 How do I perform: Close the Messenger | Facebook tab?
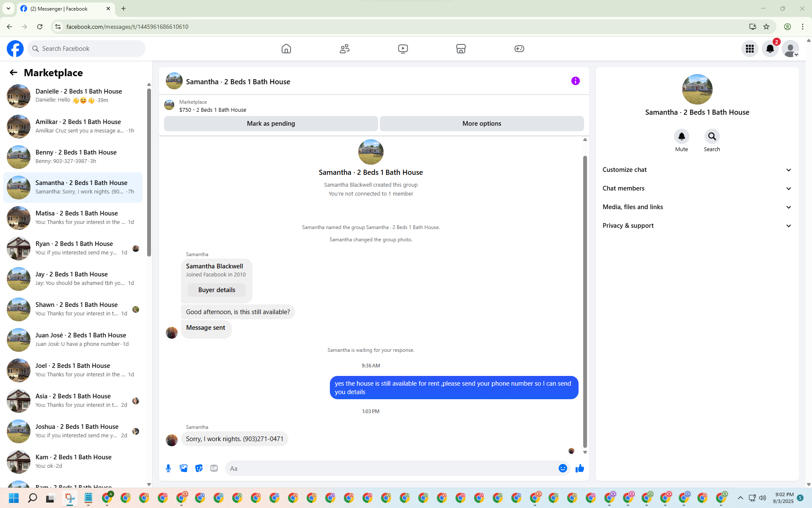tap(108, 8)
